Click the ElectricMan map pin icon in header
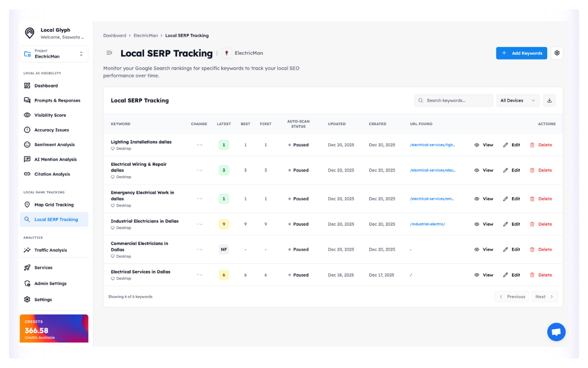The height and width of the screenshot is (368, 588). (x=226, y=53)
